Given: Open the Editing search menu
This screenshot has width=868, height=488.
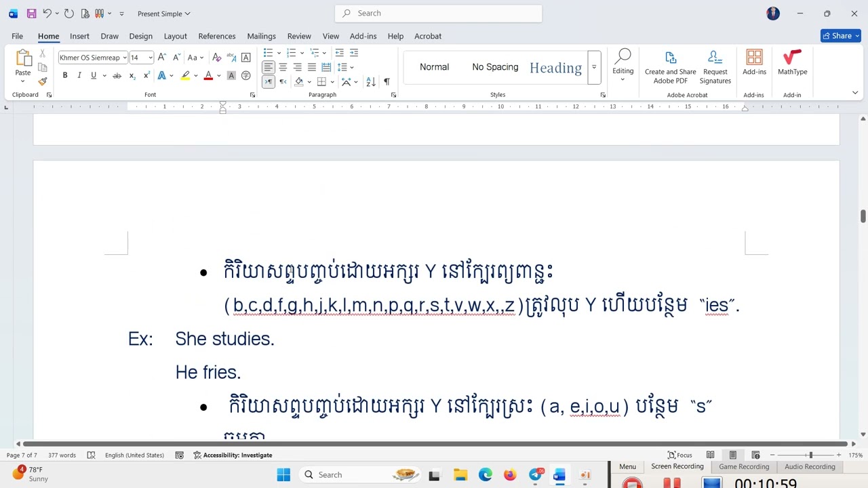Looking at the screenshot, I should pos(623,65).
